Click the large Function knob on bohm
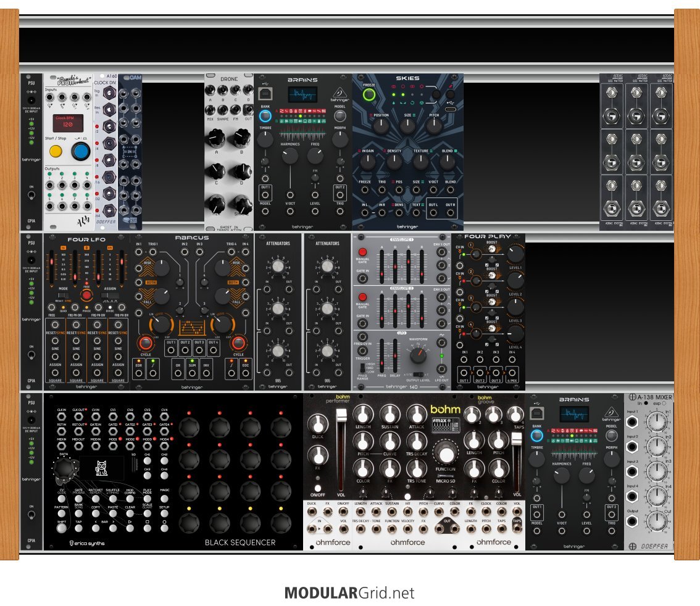Viewport: 700px width, 606px height. point(446,454)
